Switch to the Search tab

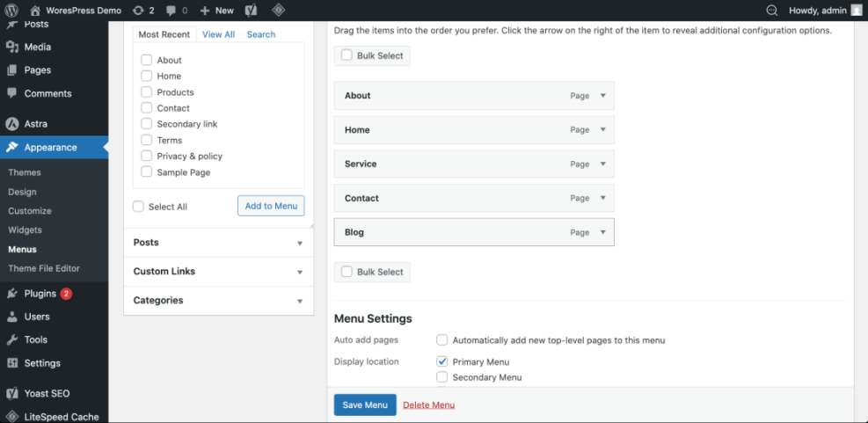tap(261, 34)
